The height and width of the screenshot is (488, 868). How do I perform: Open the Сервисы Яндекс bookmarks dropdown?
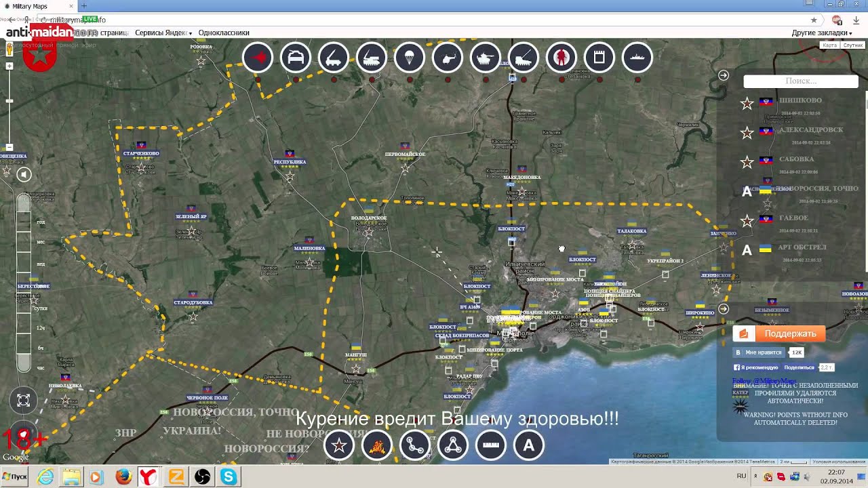[x=163, y=33]
